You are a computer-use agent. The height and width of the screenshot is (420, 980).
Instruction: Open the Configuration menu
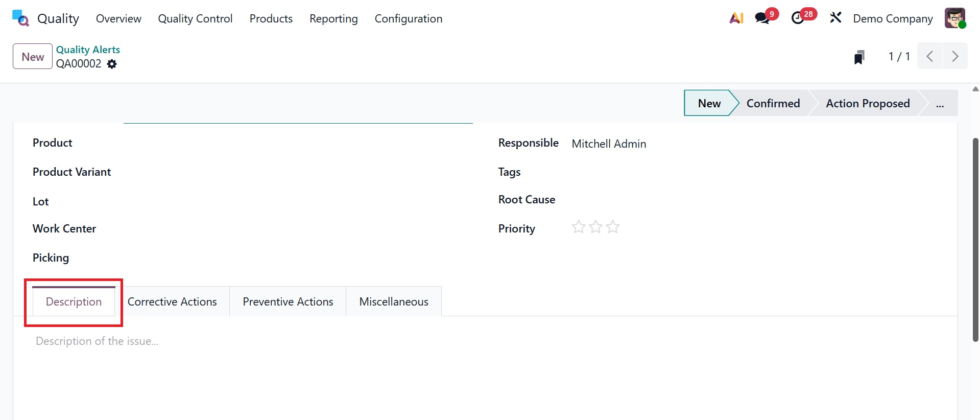point(408,19)
